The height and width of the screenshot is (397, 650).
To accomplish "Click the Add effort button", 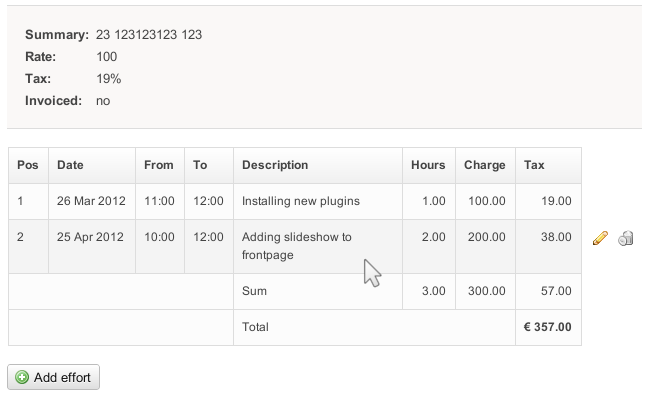I will pos(53,377).
